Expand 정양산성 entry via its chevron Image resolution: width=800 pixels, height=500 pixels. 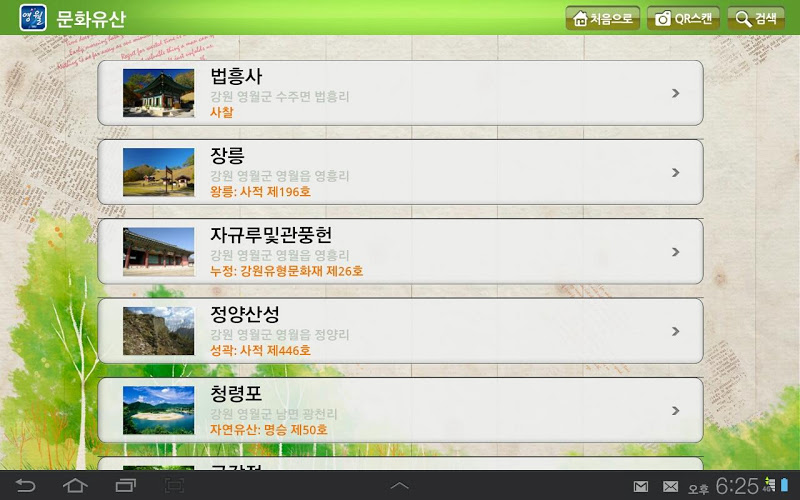click(676, 331)
